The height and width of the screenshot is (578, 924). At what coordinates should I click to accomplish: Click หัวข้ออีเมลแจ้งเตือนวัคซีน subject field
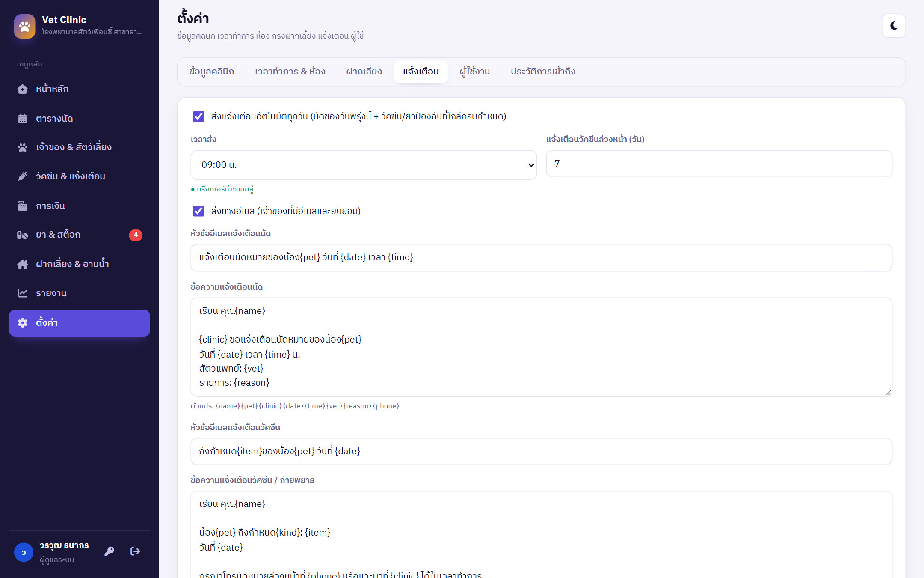(x=542, y=451)
